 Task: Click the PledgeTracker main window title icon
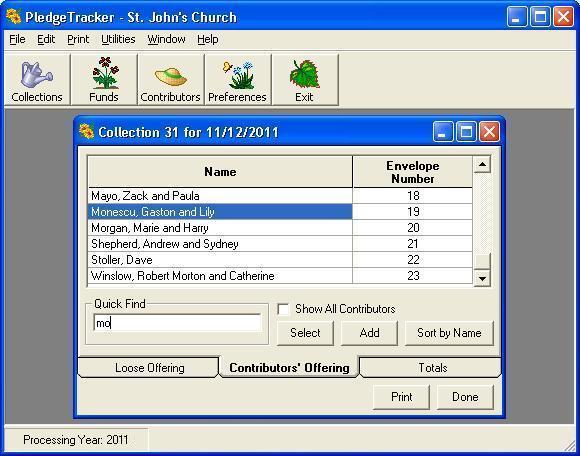[x=14, y=17]
